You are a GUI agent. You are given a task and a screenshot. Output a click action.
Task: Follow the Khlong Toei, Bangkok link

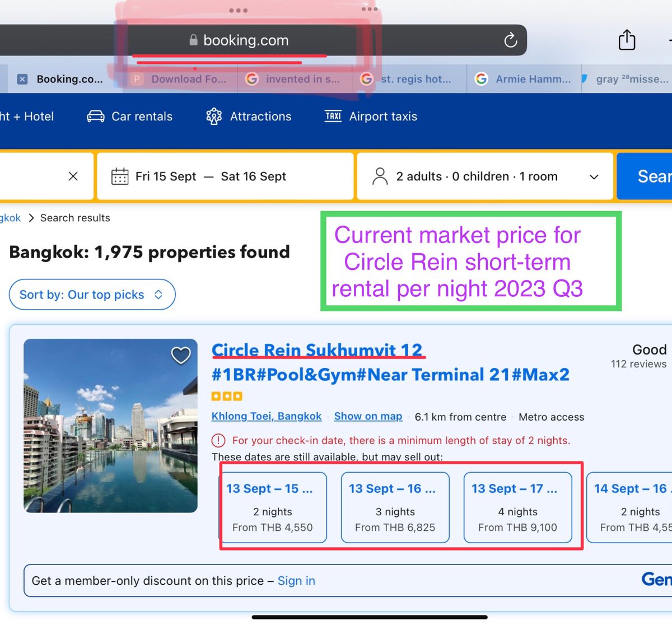[x=267, y=417]
